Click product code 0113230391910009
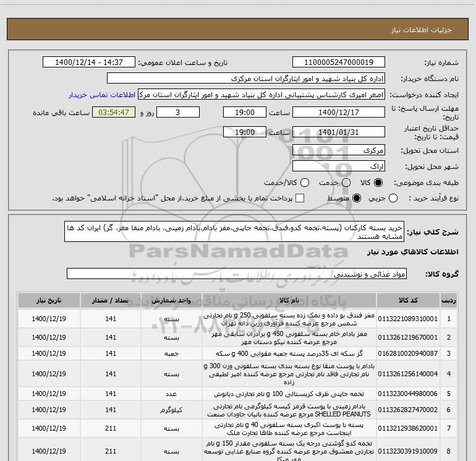Image resolution: width=476 pixels, height=461 pixels. [x=408, y=451]
